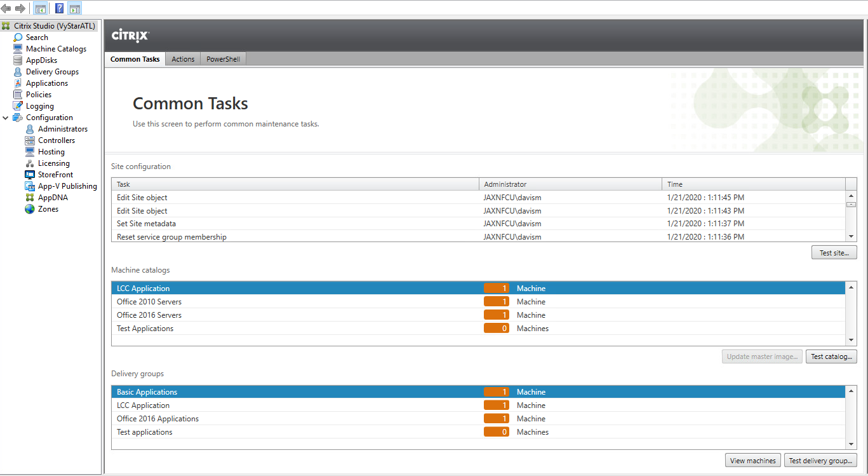Click the App-V Publishing icon
Image resolution: width=868 pixels, height=476 pixels.
point(30,186)
